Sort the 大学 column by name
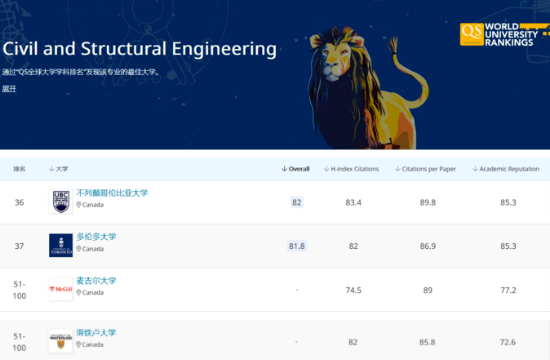The width and height of the screenshot is (550, 360). [58, 169]
